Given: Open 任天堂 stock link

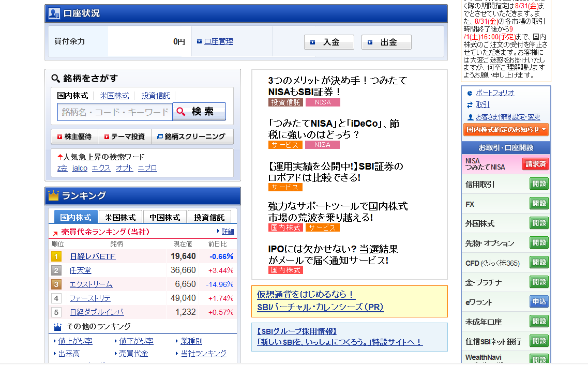Looking at the screenshot, I should 80,270.
